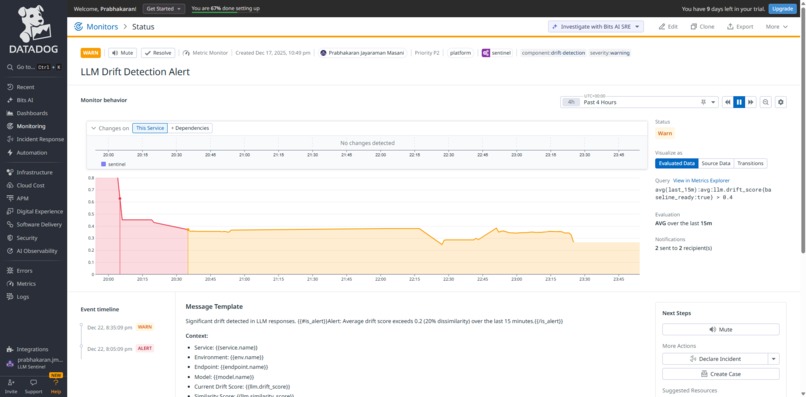The image size is (806, 397).
Task: Click the platform team tag
Action: point(460,53)
